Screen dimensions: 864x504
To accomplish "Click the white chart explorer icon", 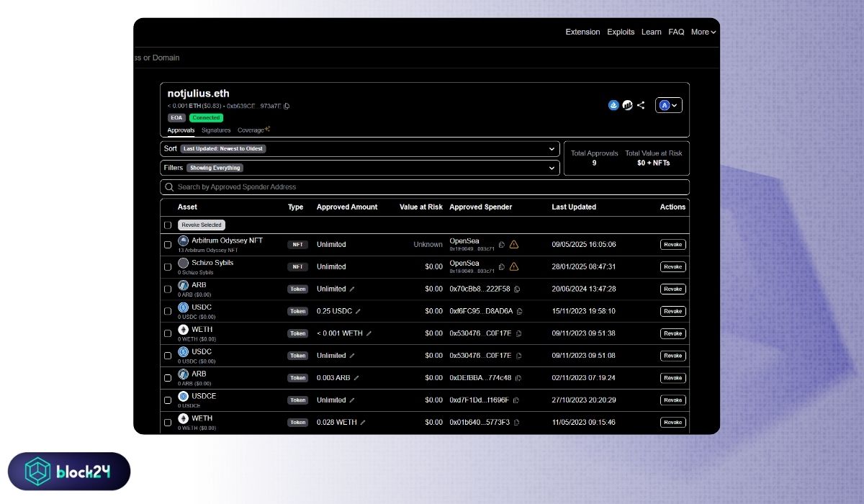I will pos(627,105).
